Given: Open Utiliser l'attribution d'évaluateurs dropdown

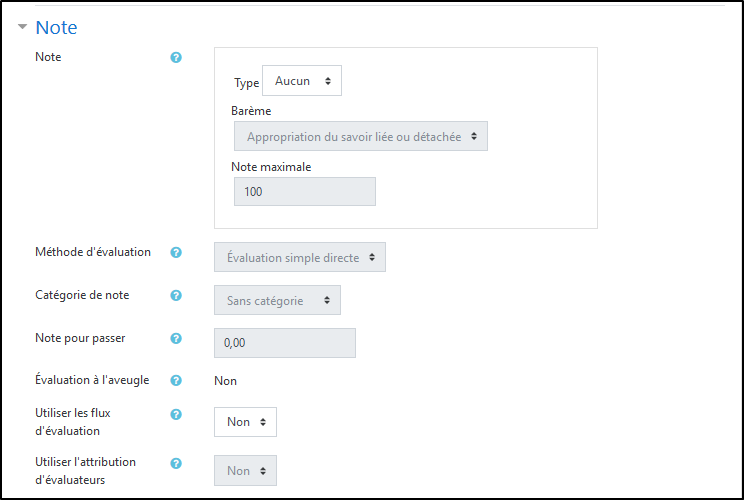Looking at the screenshot, I should point(245,471).
